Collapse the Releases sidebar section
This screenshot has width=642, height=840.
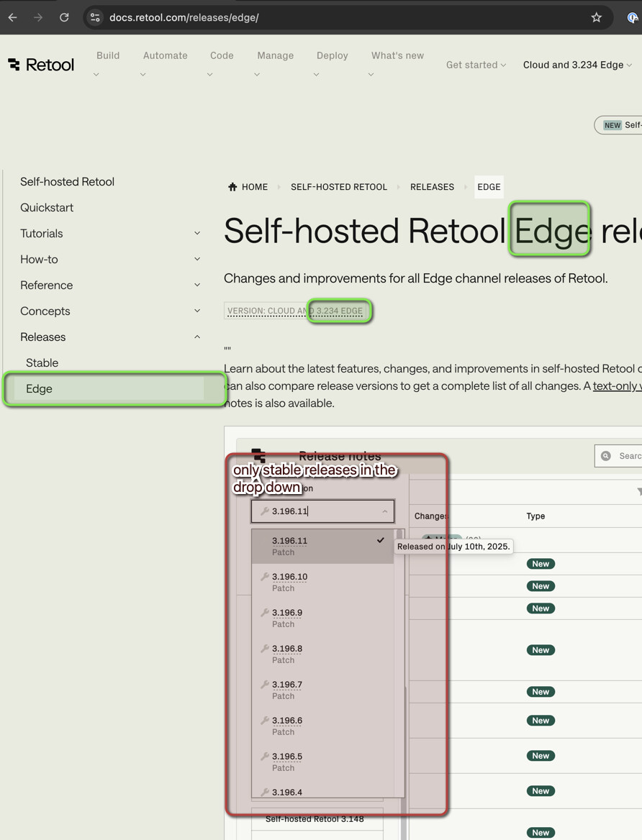click(x=197, y=337)
